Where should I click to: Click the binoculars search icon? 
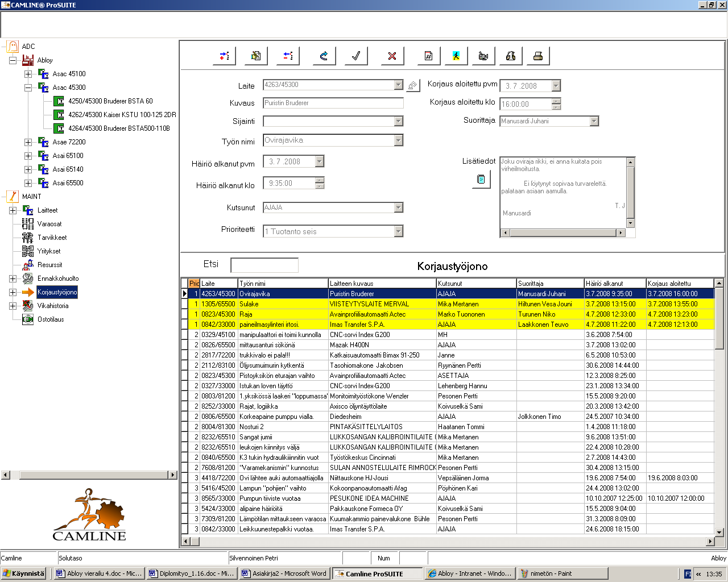coord(511,56)
